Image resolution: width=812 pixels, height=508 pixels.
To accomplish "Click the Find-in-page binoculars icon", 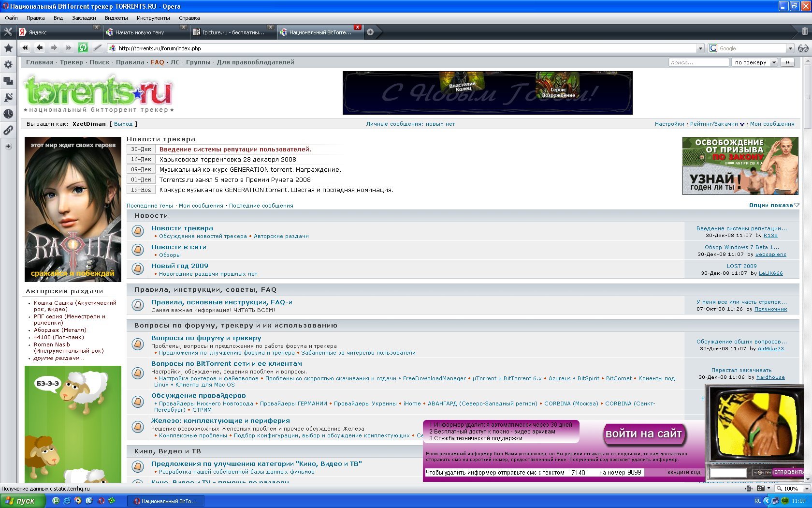I will (x=803, y=48).
